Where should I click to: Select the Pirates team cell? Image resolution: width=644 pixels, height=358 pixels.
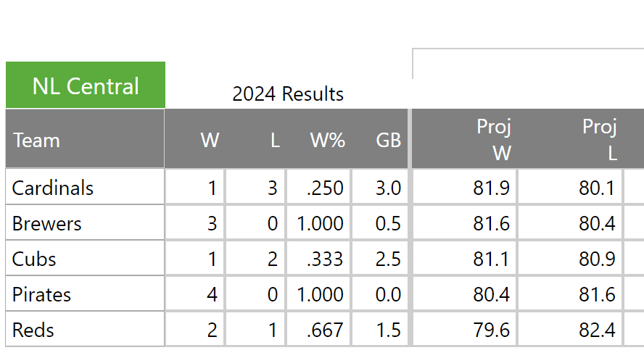[x=85, y=294]
